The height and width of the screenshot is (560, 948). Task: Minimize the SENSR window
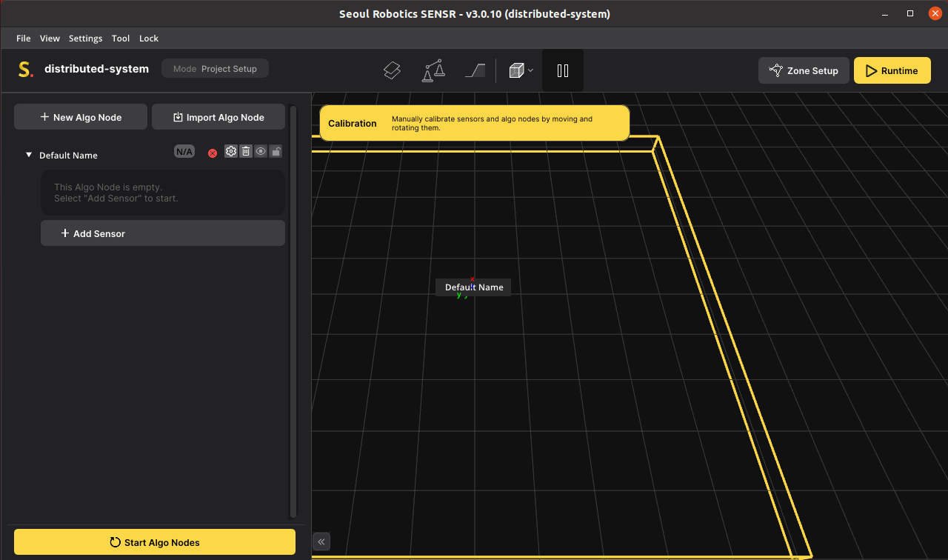point(885,13)
